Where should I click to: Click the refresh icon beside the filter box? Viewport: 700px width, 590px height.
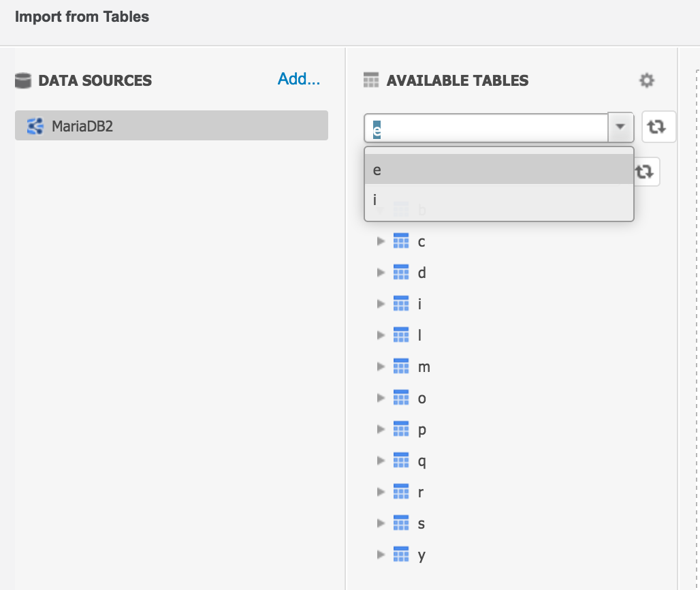pos(658,126)
